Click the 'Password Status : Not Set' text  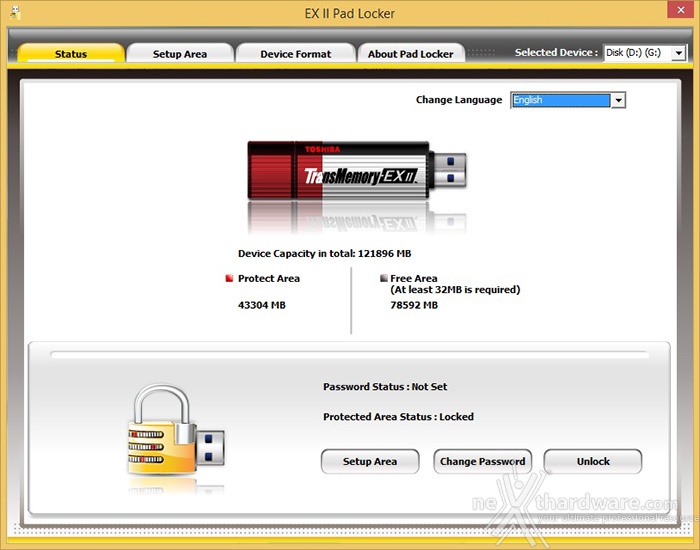385,387
